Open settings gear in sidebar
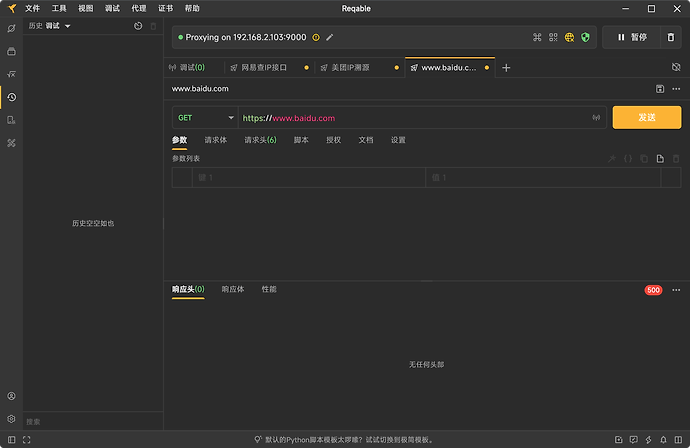This screenshot has height=448, width=690. pyautogui.click(x=11, y=419)
